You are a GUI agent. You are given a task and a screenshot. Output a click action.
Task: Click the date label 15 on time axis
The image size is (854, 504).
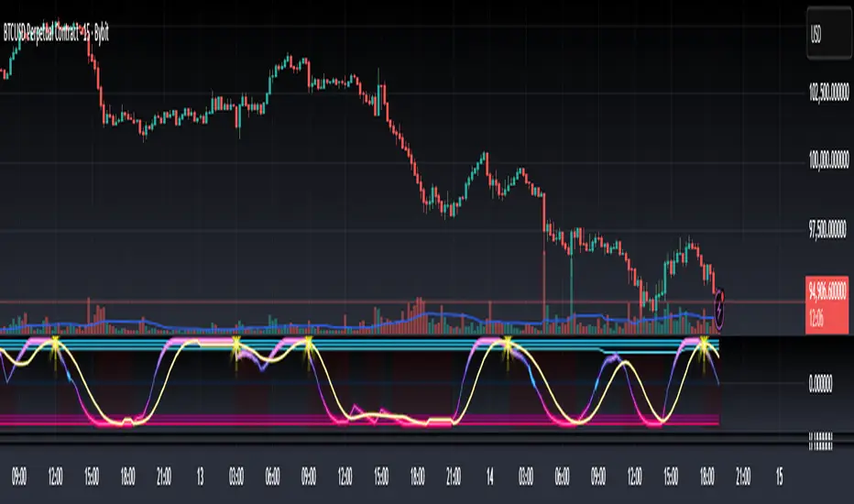click(x=780, y=477)
